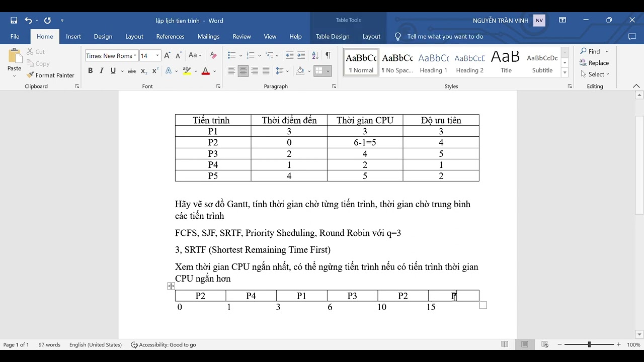Screen dimensions: 644x362
Task: Redo the last action
Action: pos(47,21)
